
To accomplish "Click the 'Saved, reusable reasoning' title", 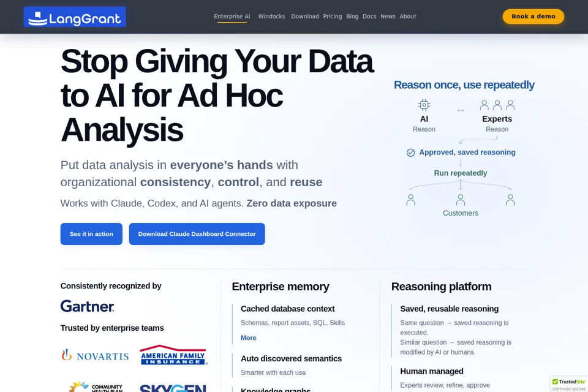I will (x=449, y=309).
